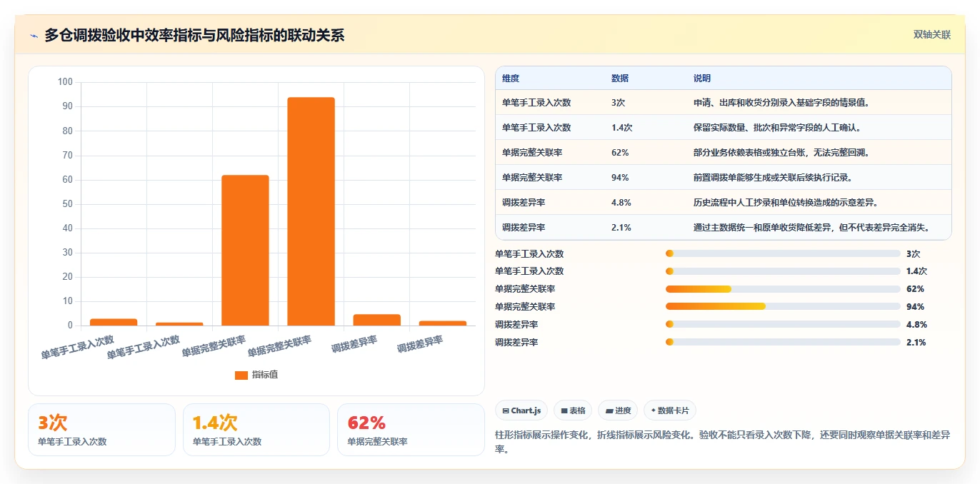Click the Chart.js badge
Viewport: 980px width, 484px height.
[521, 410]
